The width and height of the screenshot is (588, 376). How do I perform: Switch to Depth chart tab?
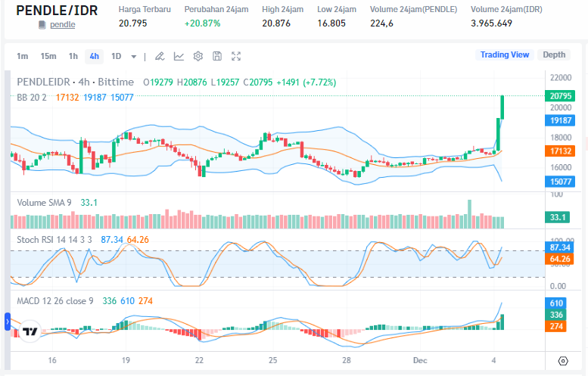pyautogui.click(x=554, y=54)
